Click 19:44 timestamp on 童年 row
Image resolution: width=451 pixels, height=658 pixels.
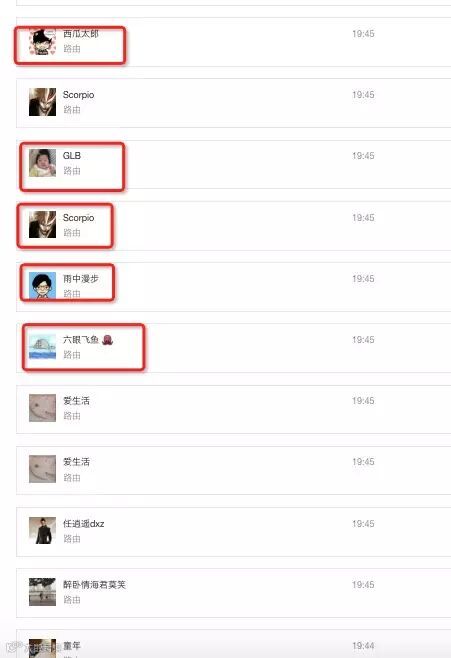[363, 646]
